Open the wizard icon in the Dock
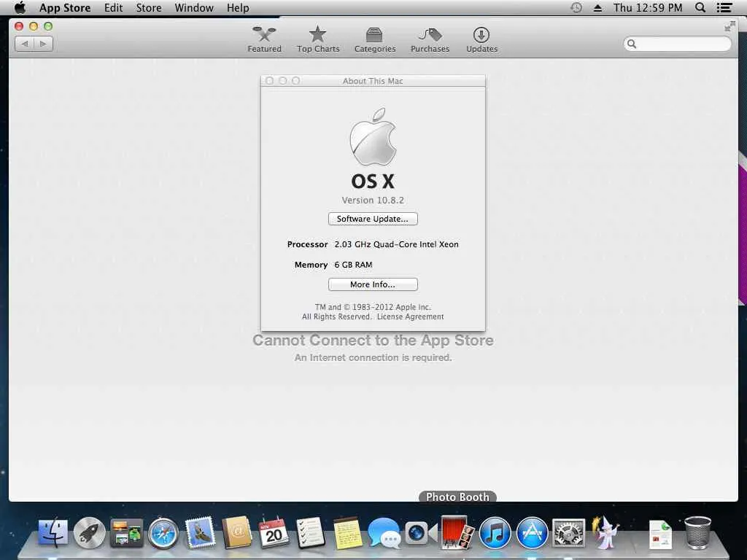The height and width of the screenshot is (560, 747). tap(605, 532)
